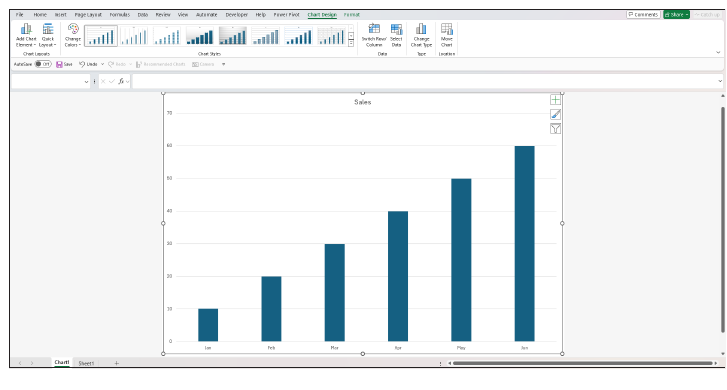Screen dimensions: 727x390
Task: Click the next sheet navigation arrow
Action: [32, 363]
